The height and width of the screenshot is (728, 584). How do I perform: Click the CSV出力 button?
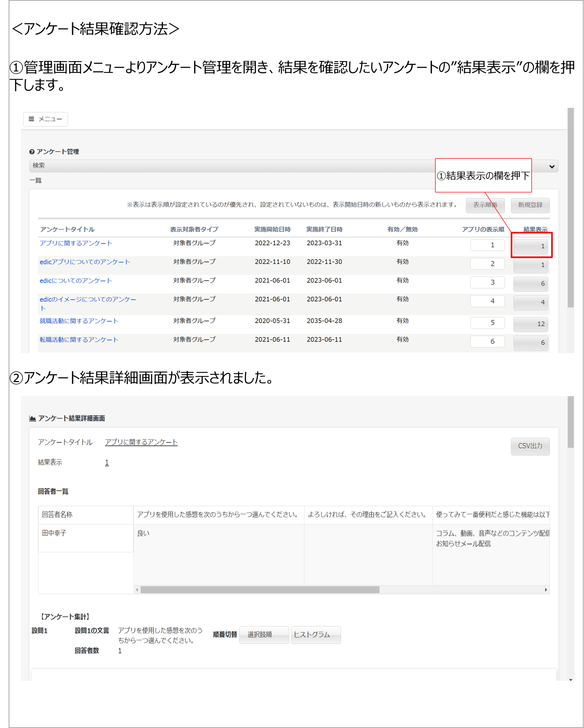(530, 446)
